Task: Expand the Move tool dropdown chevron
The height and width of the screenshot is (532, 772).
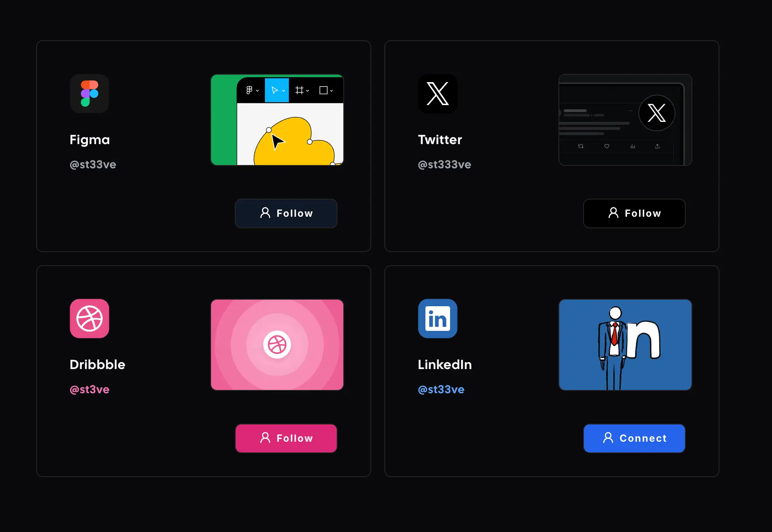Action: (284, 91)
